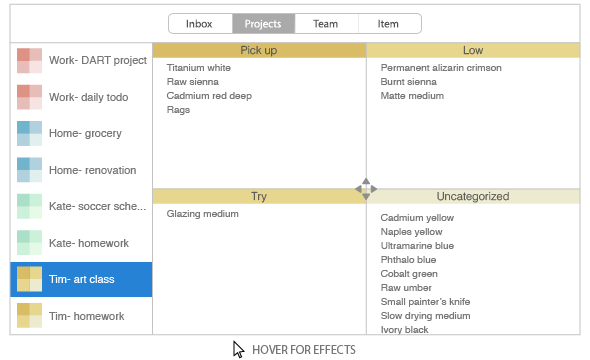Click the Kate- soccer schedule green icon
This screenshot has width=590, height=360.
[x=29, y=207]
